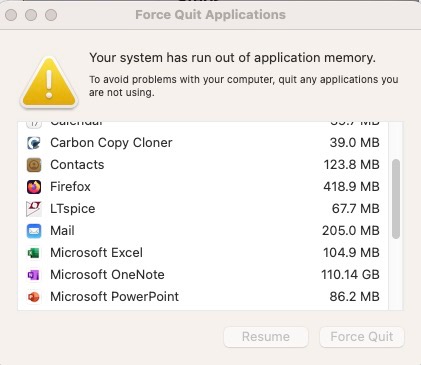Click the application list scrollbar thumb
The image size is (421, 365).
pyautogui.click(x=396, y=199)
